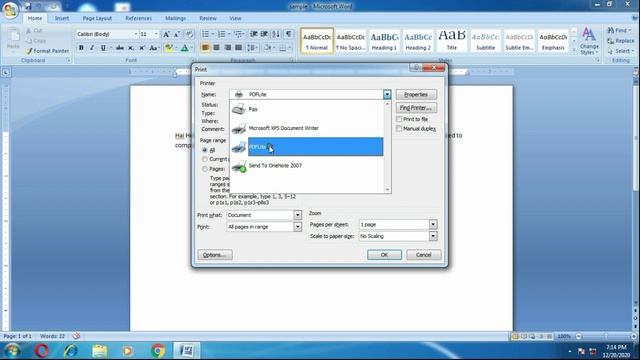Open Pages per sheet dropdown
Image resolution: width=640 pixels, height=360 pixels.
pos(433,224)
